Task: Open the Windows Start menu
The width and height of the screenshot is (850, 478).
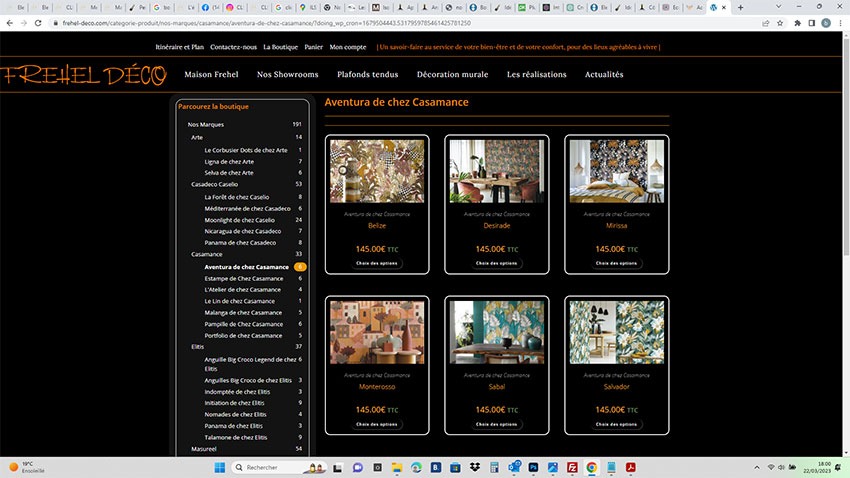Action: click(x=220, y=467)
